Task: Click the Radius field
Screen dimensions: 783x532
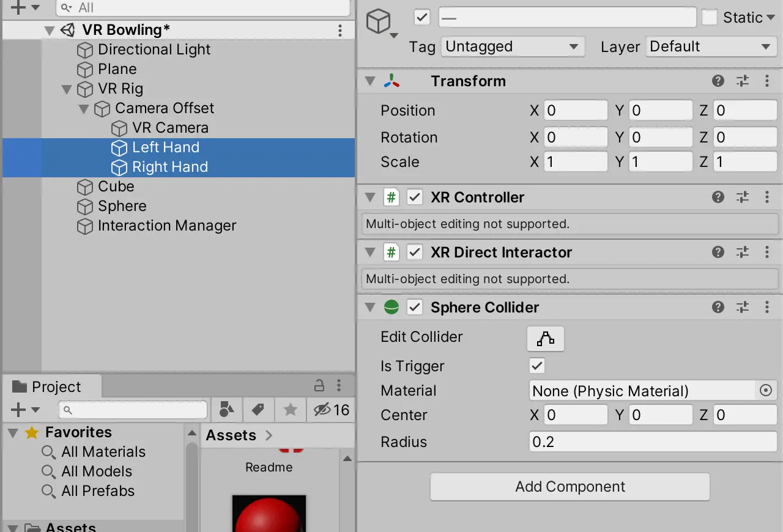Action: point(653,442)
